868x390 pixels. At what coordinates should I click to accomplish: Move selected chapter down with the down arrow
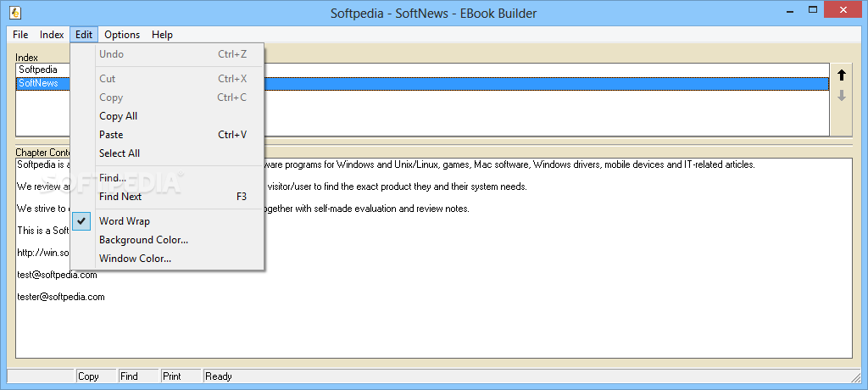tap(842, 95)
